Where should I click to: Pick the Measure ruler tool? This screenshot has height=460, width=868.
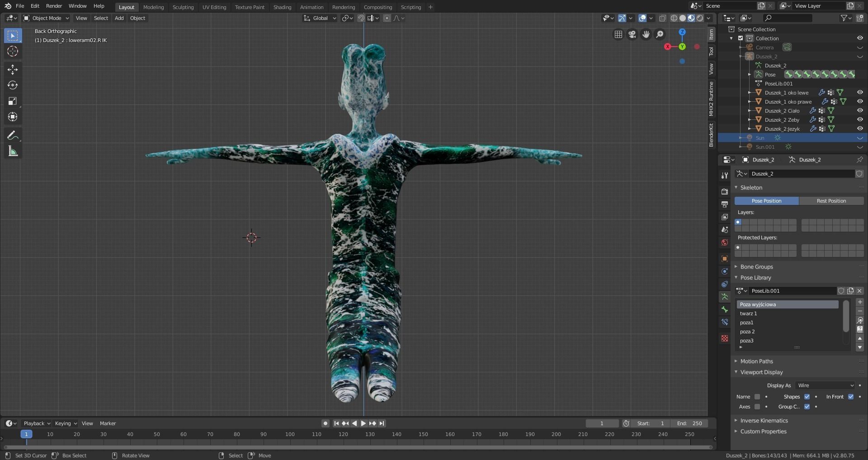point(13,152)
